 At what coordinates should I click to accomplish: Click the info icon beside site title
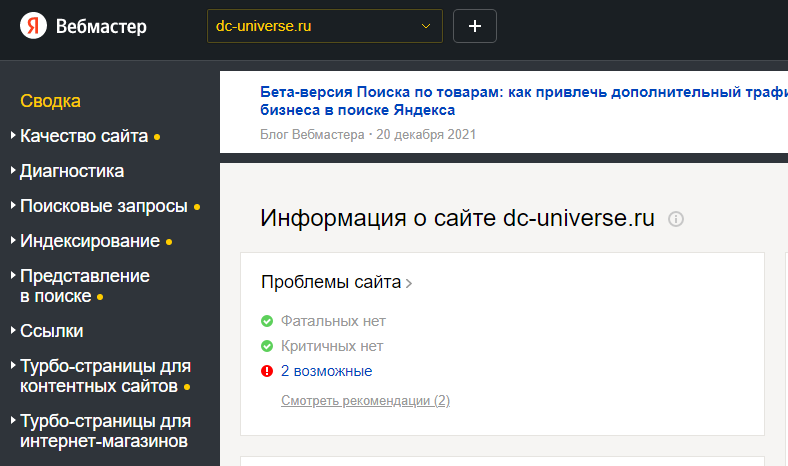click(x=675, y=219)
